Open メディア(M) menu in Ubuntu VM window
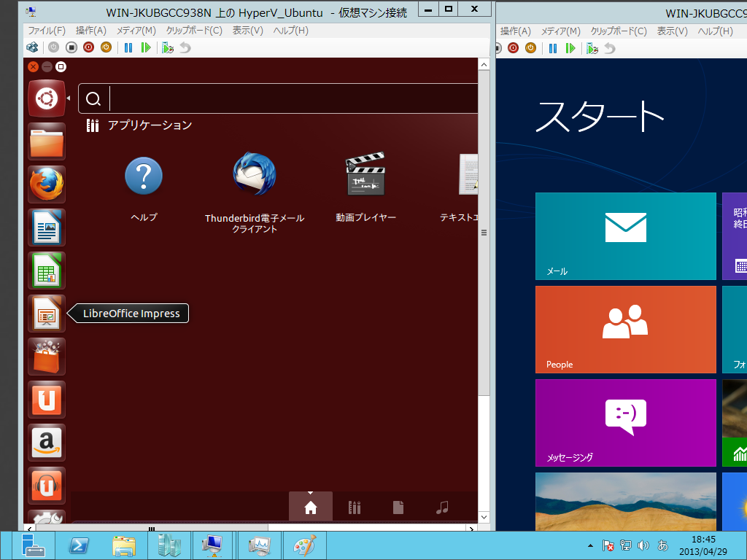This screenshot has width=747, height=560. pos(136,31)
